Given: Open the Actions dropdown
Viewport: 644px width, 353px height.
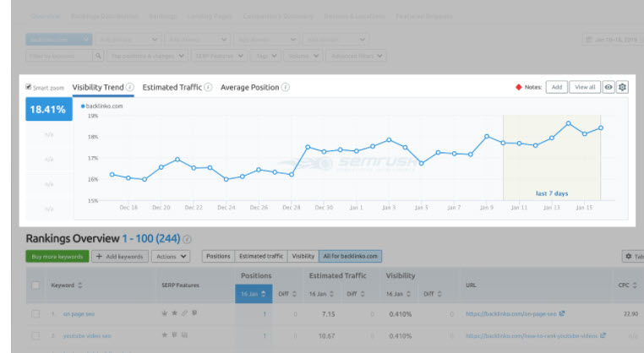Looking at the screenshot, I should (x=171, y=256).
